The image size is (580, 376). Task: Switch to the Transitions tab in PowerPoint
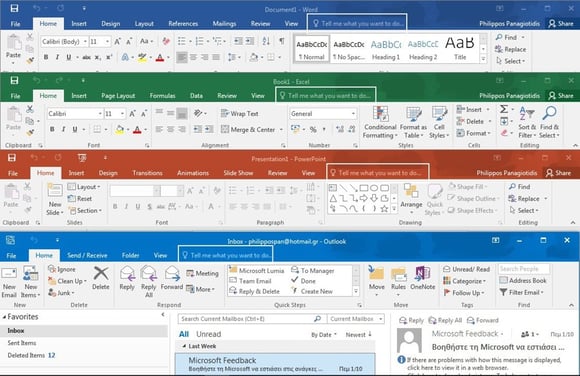pos(147,173)
